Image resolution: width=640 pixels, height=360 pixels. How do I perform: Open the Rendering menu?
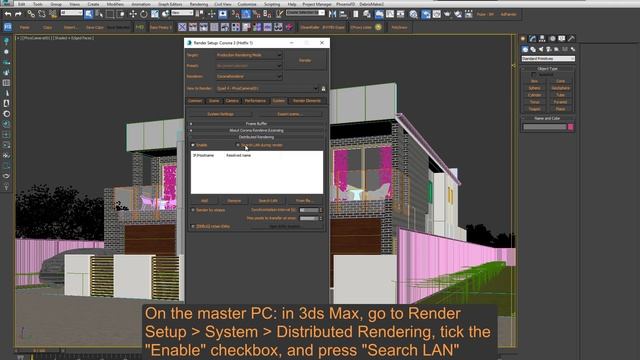[x=199, y=4]
